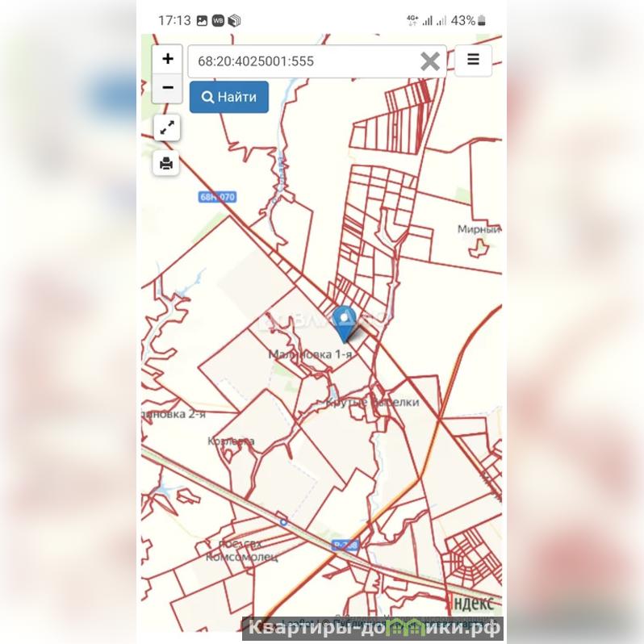
Task: Click the 68Н-070 road label
Action: (x=218, y=197)
